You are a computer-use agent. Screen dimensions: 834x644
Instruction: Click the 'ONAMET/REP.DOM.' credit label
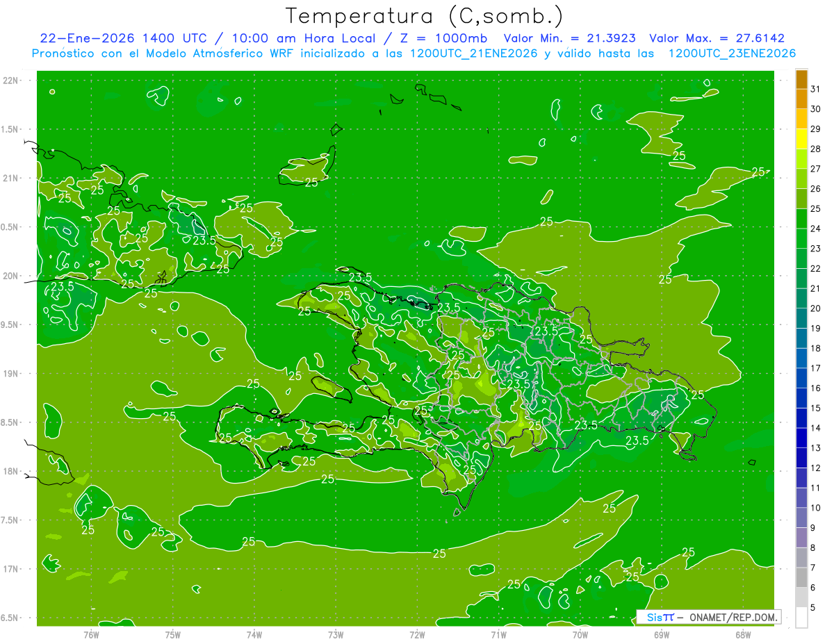point(733,617)
